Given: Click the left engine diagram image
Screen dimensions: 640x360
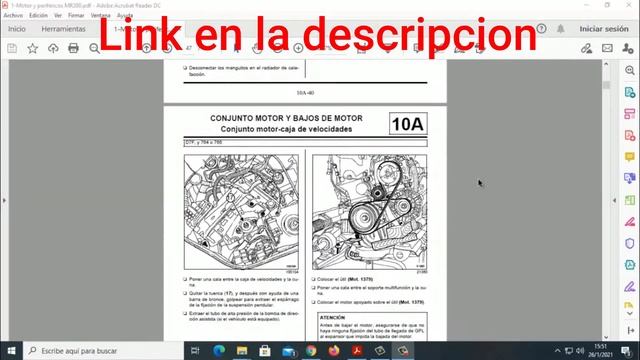Looking at the screenshot, I should click(x=241, y=212).
